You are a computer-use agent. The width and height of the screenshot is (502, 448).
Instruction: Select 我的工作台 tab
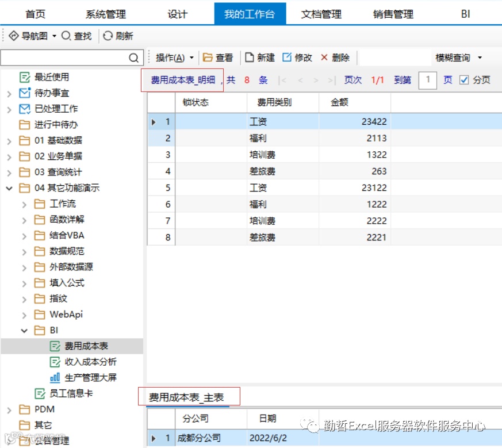250,14
